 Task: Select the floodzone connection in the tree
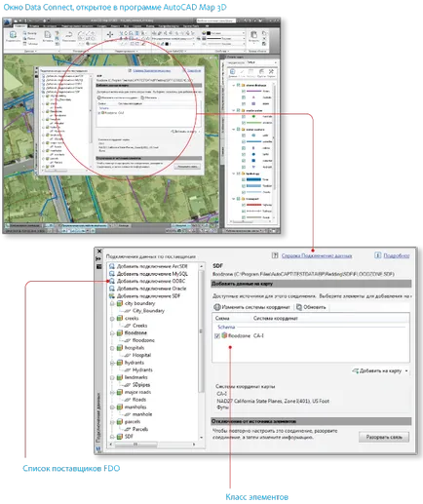point(135,332)
